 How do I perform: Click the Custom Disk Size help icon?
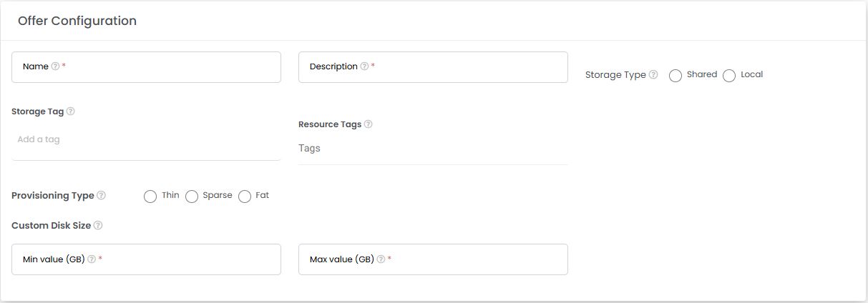click(x=98, y=225)
